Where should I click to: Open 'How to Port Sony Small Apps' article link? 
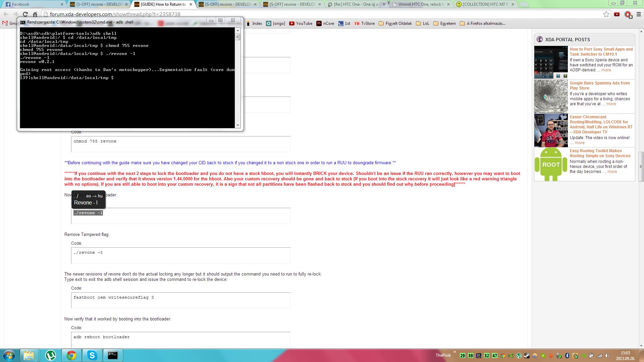[x=601, y=52]
